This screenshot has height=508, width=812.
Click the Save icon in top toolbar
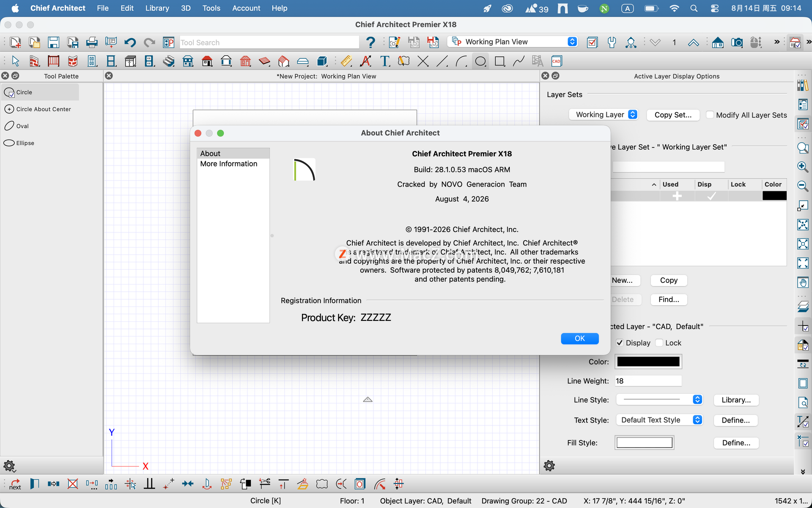53,42
